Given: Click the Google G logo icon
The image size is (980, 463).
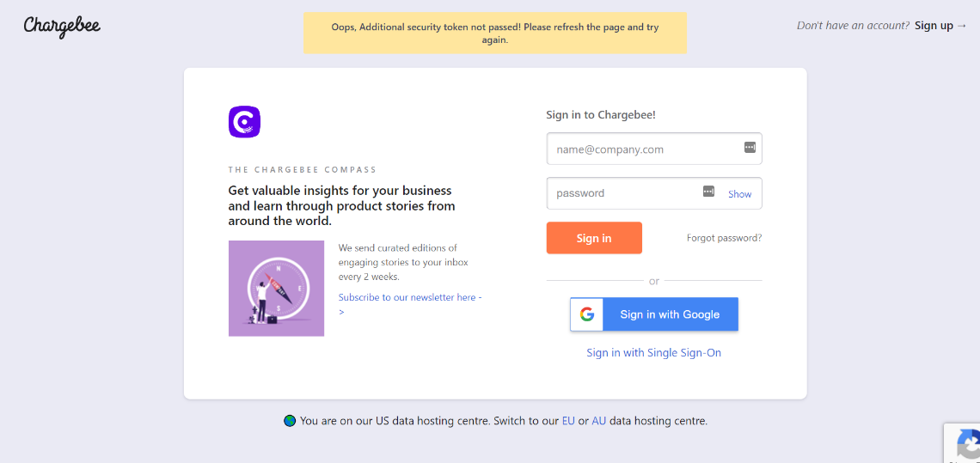Looking at the screenshot, I should (x=587, y=314).
